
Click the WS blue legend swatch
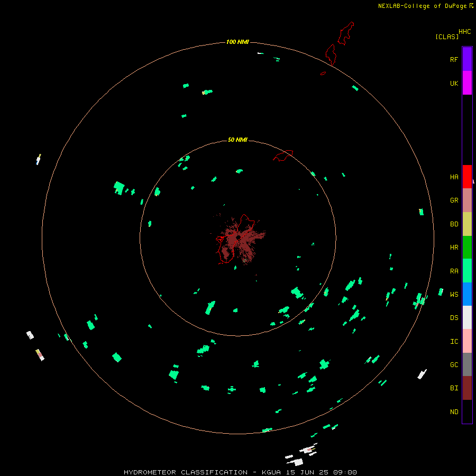pos(467,294)
